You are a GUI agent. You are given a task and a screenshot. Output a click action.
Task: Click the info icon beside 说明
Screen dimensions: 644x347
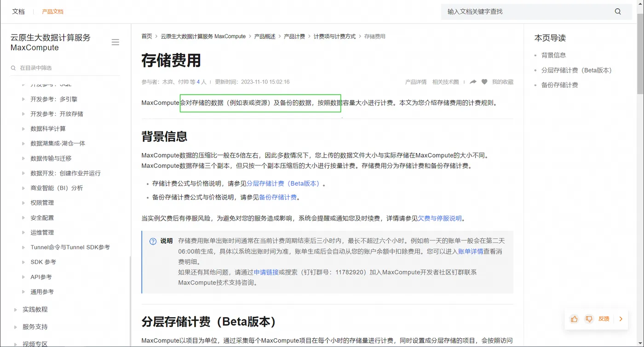[153, 241]
